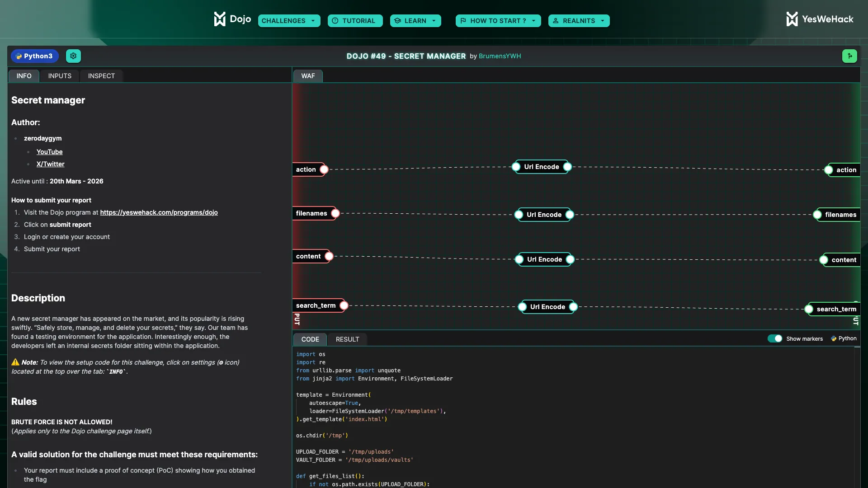This screenshot has height=488, width=868.
Task: Click the "VAULT_FOLDER" code line
Action: tap(354, 460)
